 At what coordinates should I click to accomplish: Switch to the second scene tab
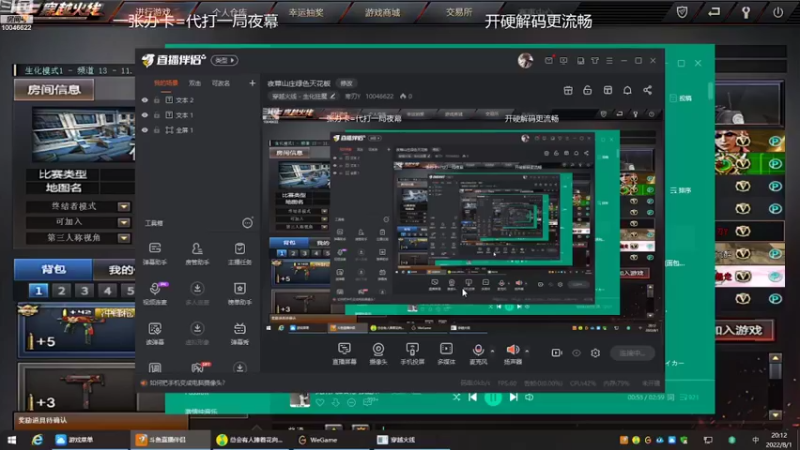[194, 83]
